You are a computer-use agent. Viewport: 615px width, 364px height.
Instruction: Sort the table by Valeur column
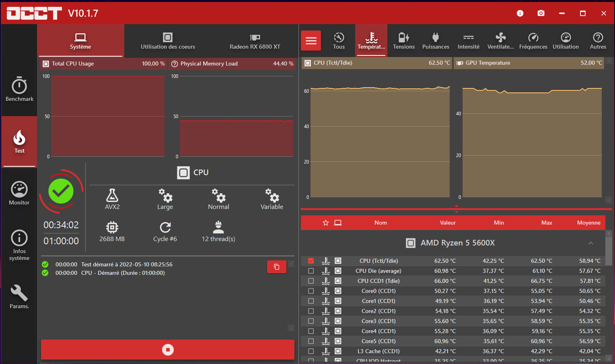pos(448,223)
